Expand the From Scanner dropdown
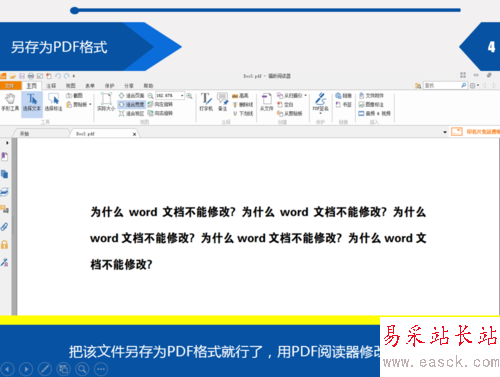Screen dimensions: 500x377 (x=305, y=96)
